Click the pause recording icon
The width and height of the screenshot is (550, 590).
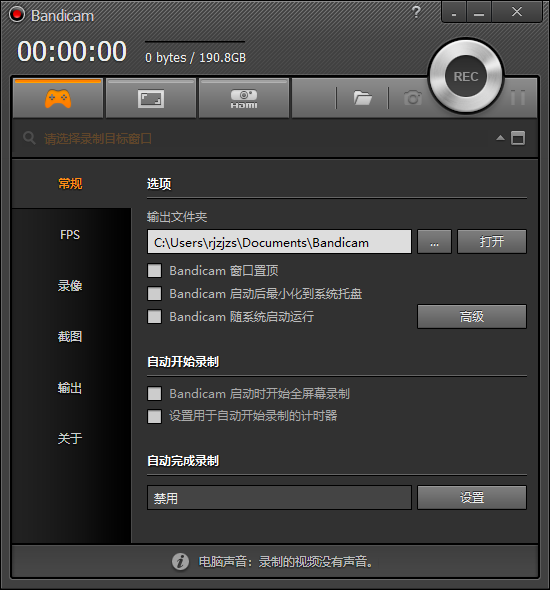(x=518, y=97)
